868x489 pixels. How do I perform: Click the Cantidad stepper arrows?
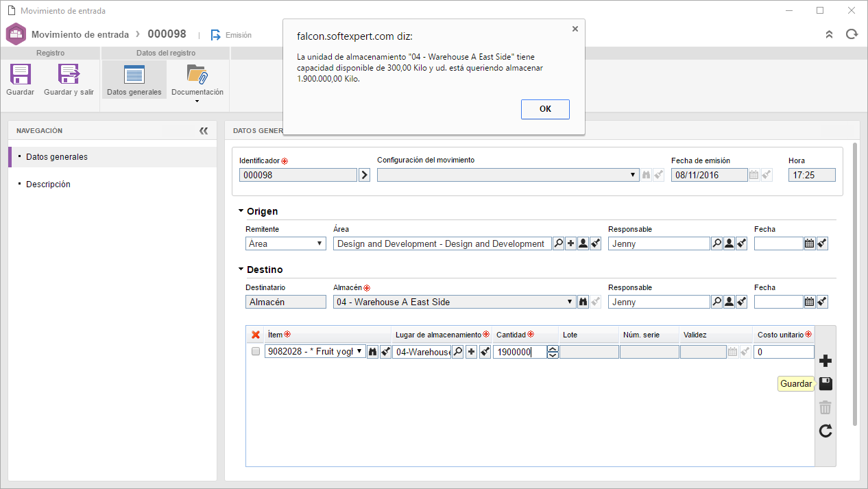(553, 352)
